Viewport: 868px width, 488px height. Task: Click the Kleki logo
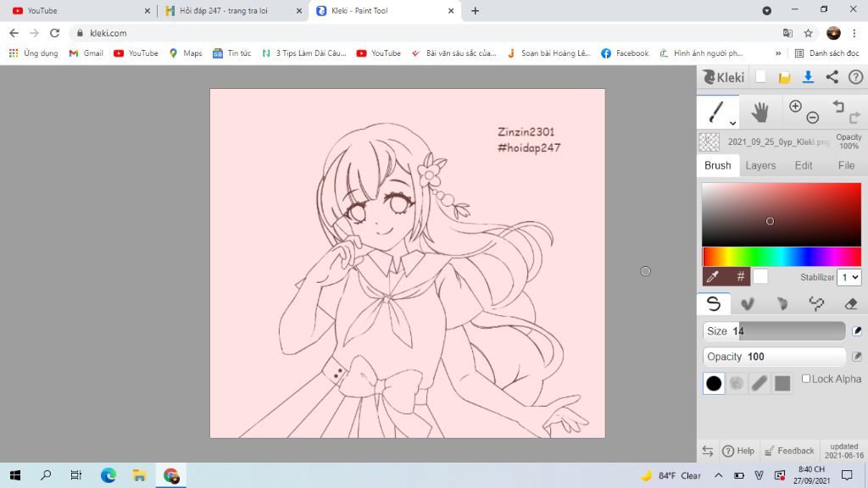point(723,77)
